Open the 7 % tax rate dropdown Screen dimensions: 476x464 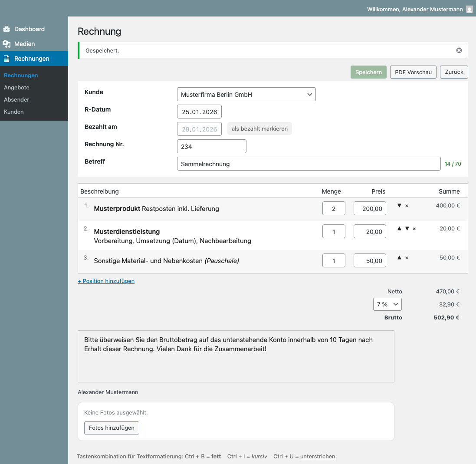coord(387,304)
